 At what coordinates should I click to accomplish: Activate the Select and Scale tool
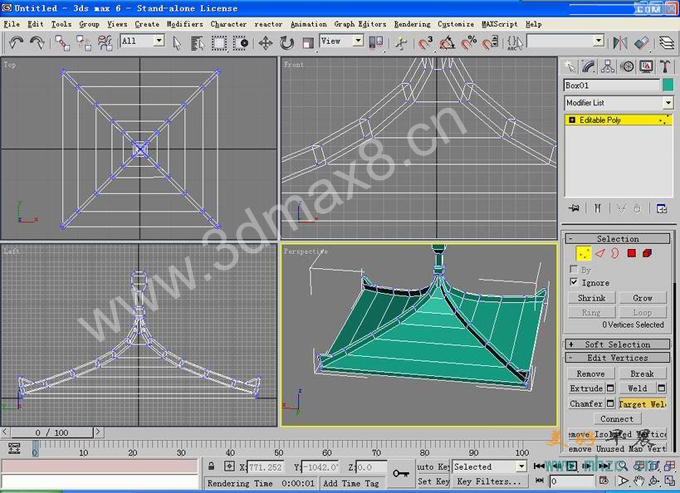[308, 43]
